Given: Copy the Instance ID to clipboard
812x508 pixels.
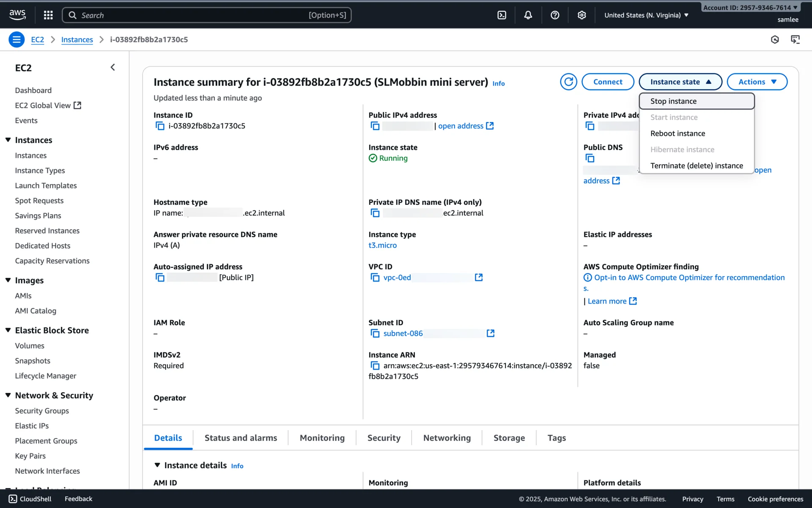Looking at the screenshot, I should click(x=160, y=126).
